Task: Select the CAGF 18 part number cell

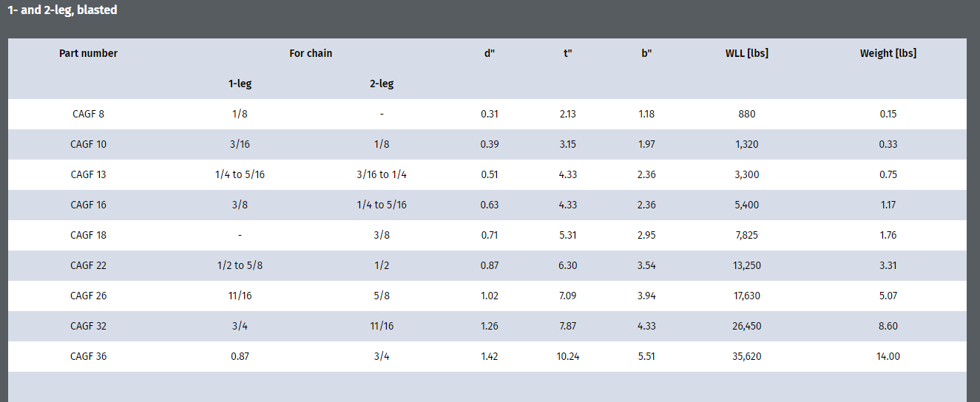Action: pyautogui.click(x=88, y=235)
